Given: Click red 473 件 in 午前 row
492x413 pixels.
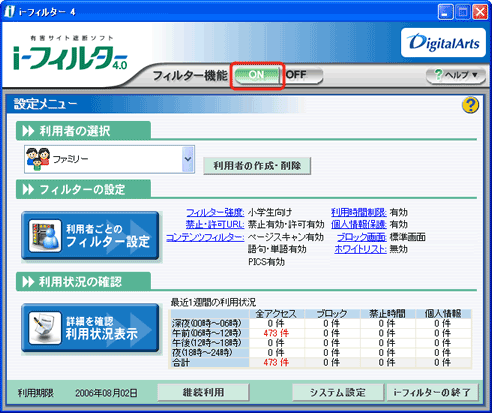Looking at the screenshot, I should click(x=276, y=333).
